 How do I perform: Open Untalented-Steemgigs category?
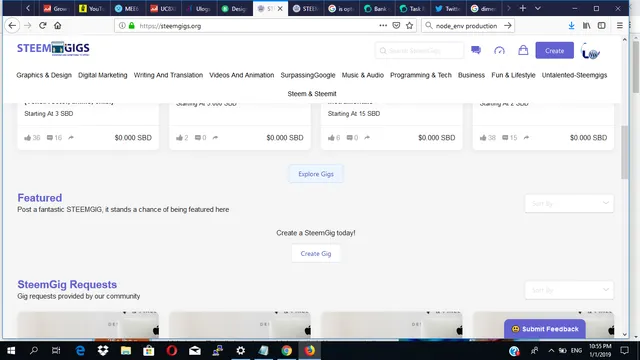[x=574, y=75]
